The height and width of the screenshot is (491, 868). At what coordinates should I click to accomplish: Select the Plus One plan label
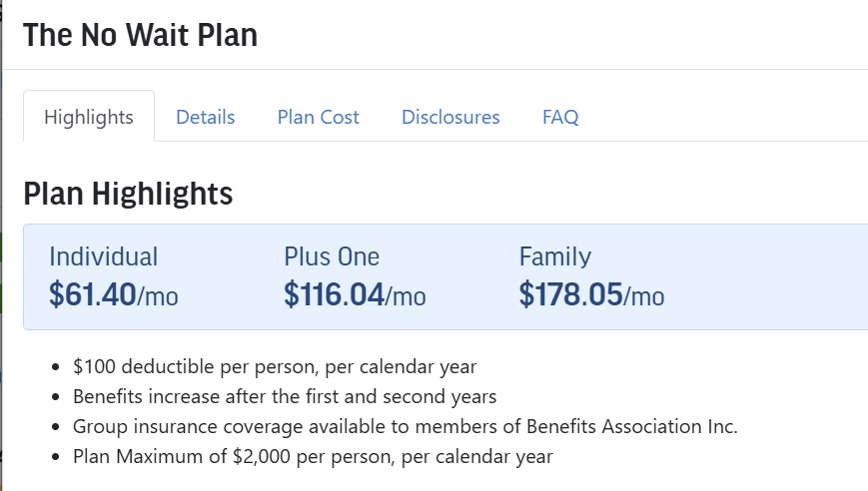(332, 256)
